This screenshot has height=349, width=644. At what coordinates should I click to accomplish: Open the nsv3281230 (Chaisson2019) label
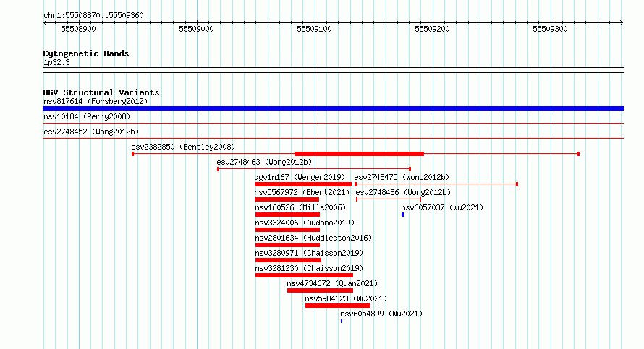309,268
